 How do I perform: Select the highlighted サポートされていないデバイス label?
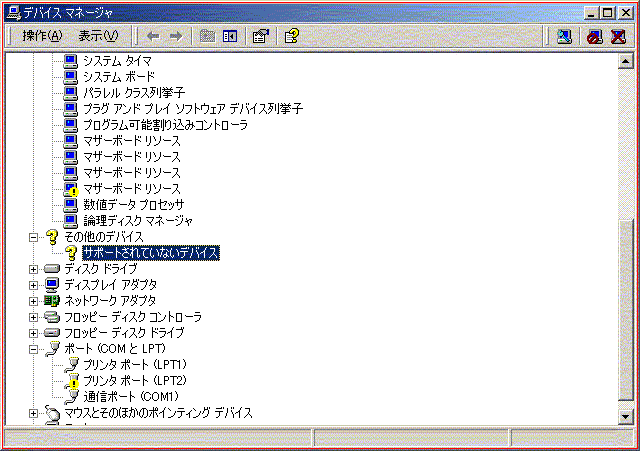(x=151, y=253)
